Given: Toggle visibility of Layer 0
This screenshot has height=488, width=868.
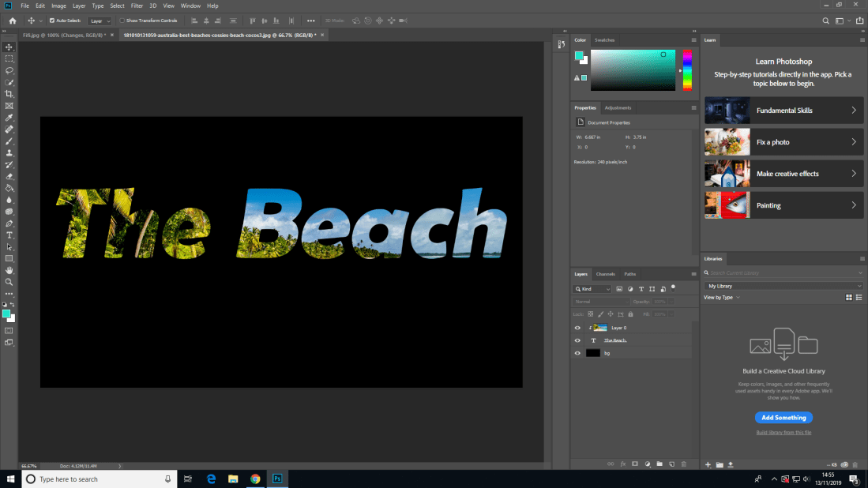Looking at the screenshot, I should point(577,328).
